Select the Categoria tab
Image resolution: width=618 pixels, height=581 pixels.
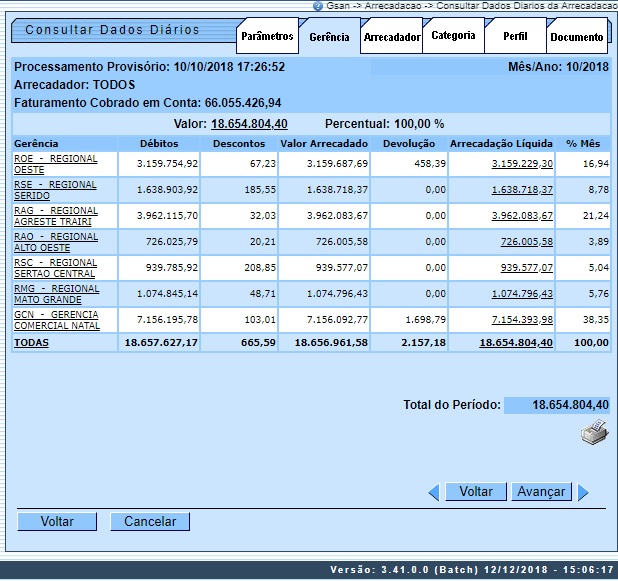(453, 37)
